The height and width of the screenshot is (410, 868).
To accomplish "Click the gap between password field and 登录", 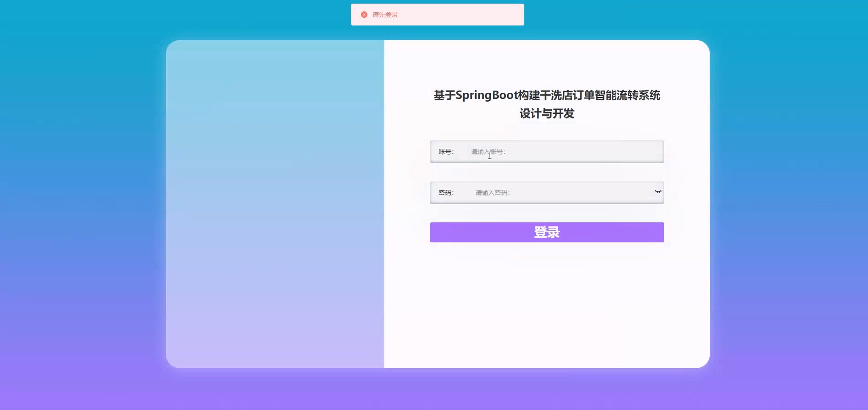I will coord(547,213).
